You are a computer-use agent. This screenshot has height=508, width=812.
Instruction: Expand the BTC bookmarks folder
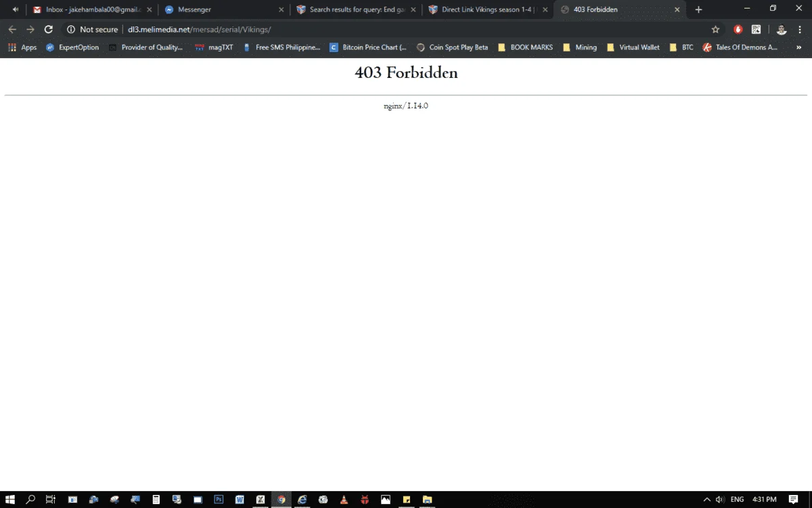pyautogui.click(x=681, y=47)
